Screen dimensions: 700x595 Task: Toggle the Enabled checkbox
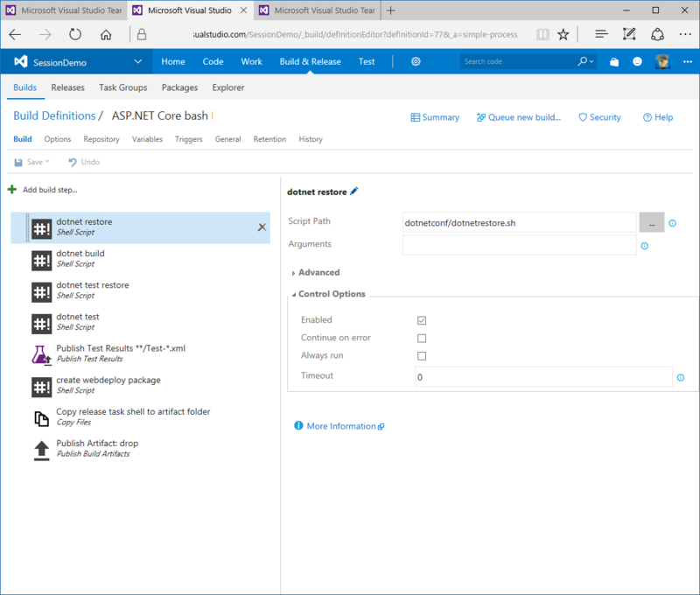[422, 320]
